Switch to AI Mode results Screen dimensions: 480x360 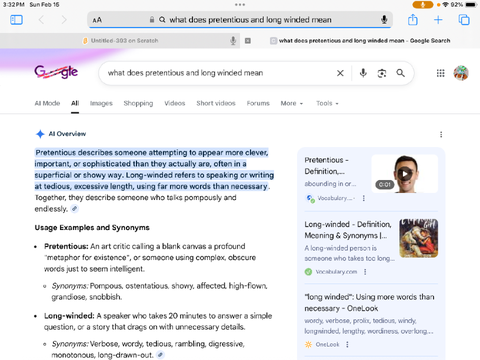(47, 103)
